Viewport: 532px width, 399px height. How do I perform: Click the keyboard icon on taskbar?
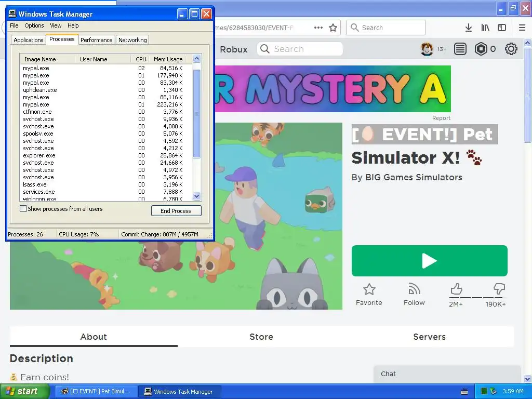464,392
